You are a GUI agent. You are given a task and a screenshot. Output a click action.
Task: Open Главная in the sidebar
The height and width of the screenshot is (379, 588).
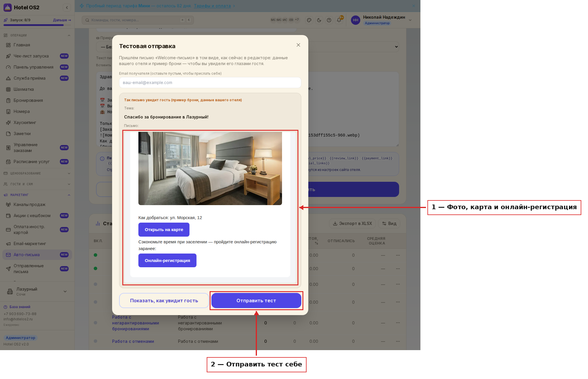pos(37,45)
